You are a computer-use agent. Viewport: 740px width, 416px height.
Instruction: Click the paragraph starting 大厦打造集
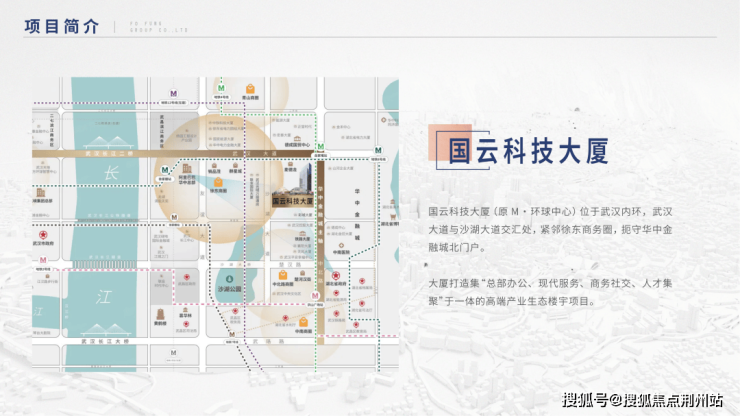pyautogui.click(x=550, y=292)
